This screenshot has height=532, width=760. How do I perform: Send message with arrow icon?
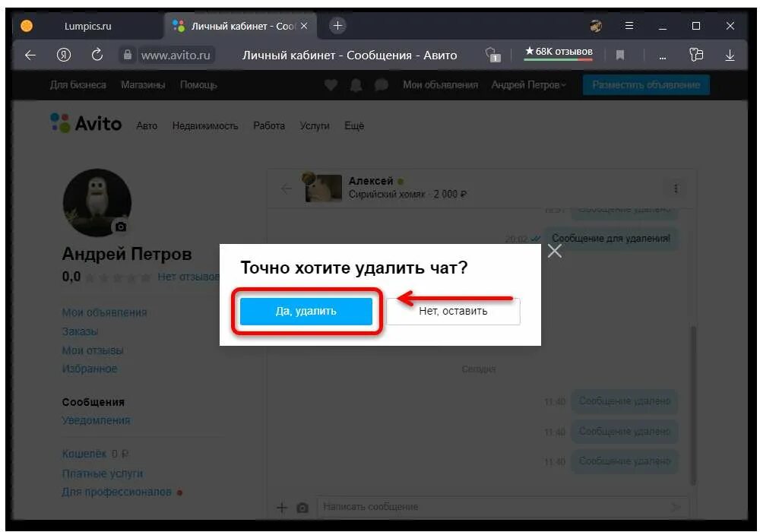coord(675,507)
